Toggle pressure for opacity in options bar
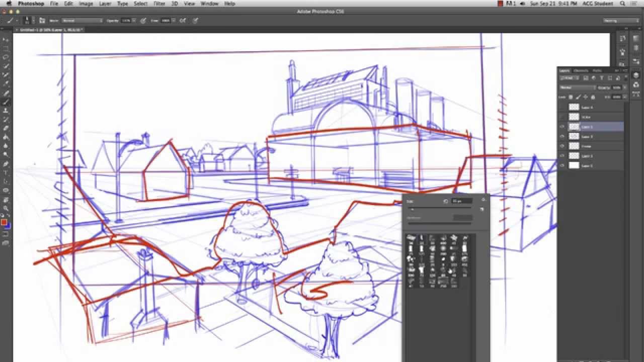 [x=143, y=21]
